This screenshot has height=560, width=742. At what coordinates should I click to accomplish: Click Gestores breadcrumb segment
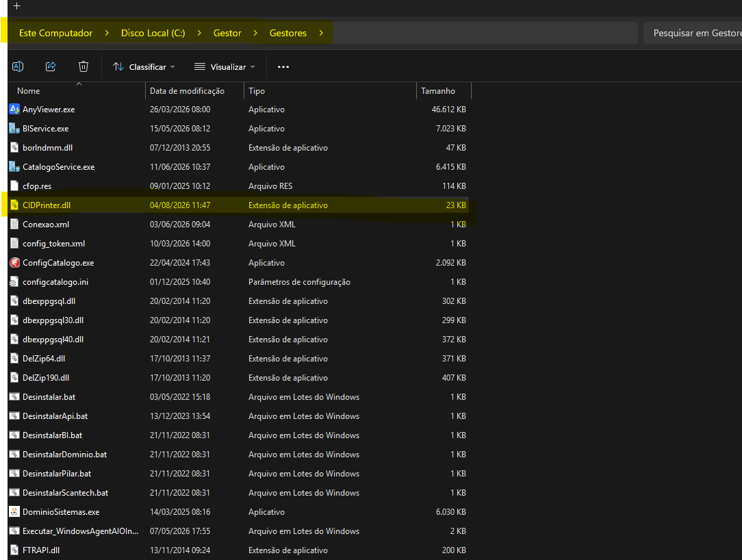click(x=287, y=33)
